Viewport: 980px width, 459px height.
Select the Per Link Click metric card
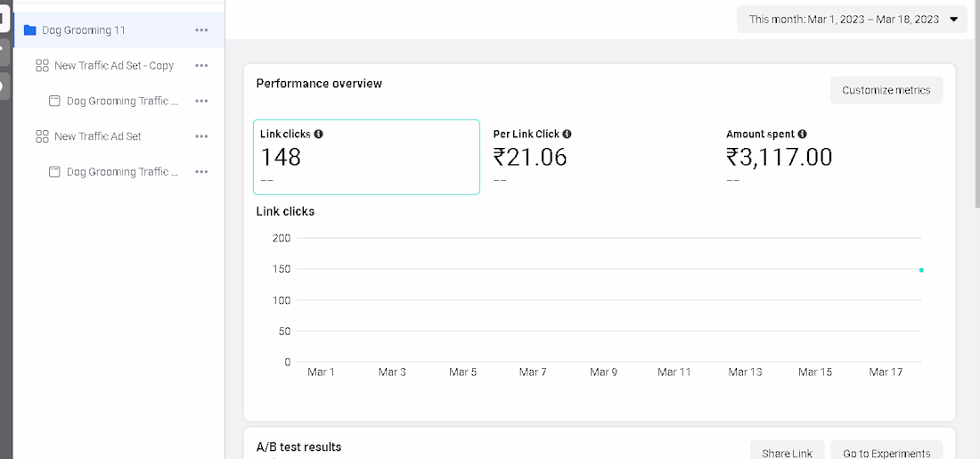tap(600, 157)
